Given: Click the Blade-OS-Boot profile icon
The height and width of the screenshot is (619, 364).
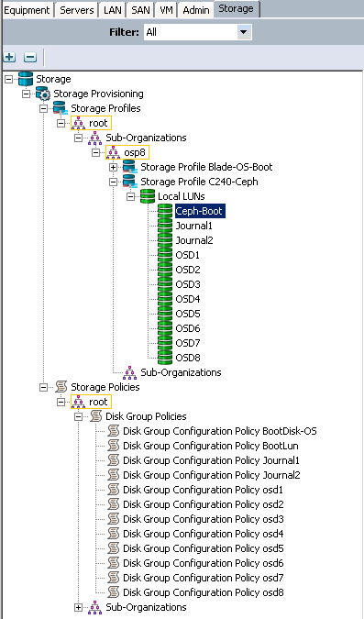Looking at the screenshot, I should tap(130, 167).
